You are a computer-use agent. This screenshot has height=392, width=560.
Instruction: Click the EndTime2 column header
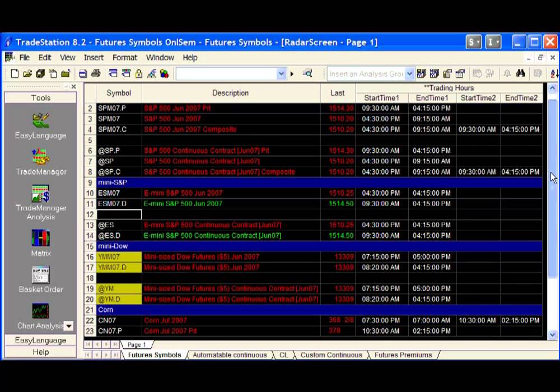[521, 98]
